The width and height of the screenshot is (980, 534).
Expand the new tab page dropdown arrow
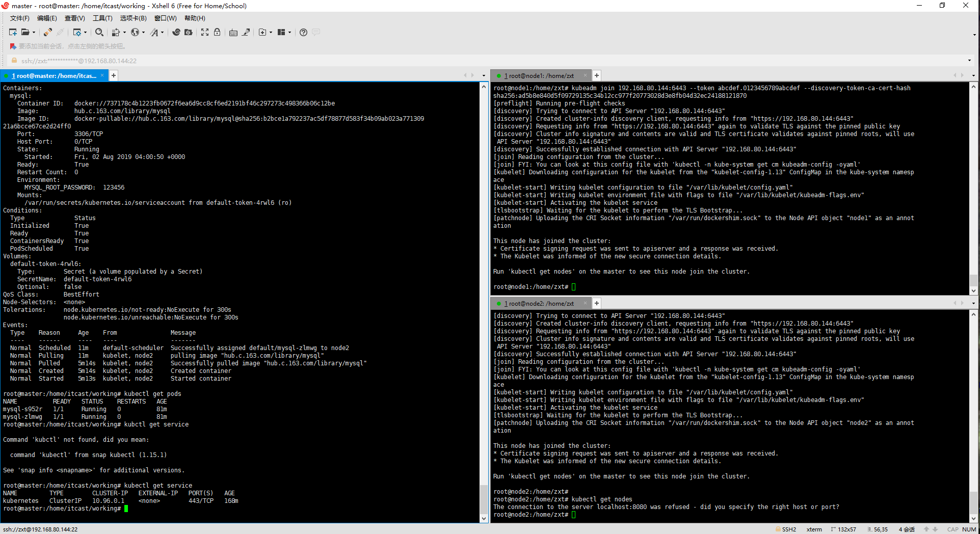coord(271,33)
